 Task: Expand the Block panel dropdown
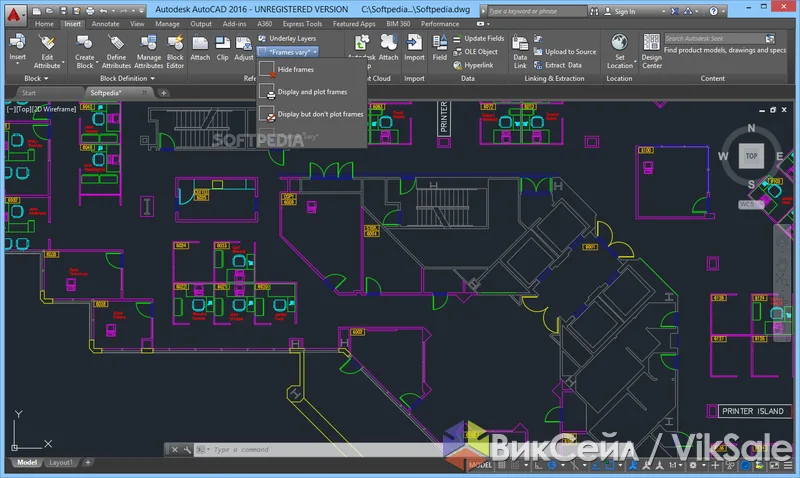coord(36,79)
